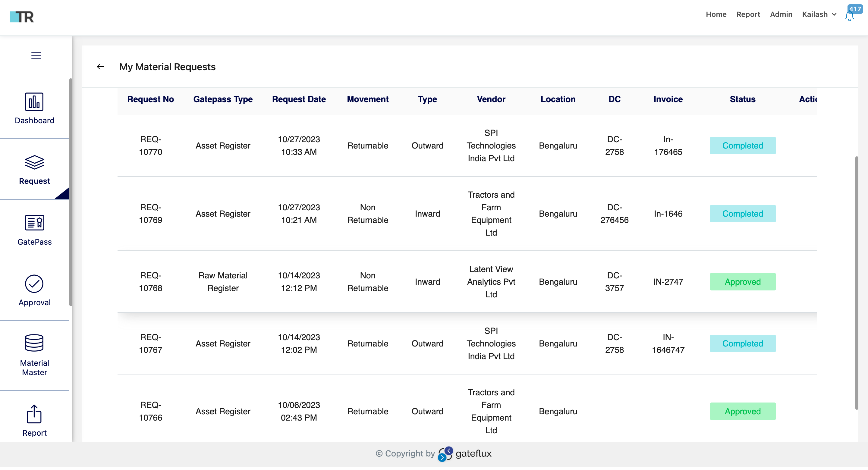Open the Admin menu item
Viewport: 868px width, 470px height.
click(781, 14)
